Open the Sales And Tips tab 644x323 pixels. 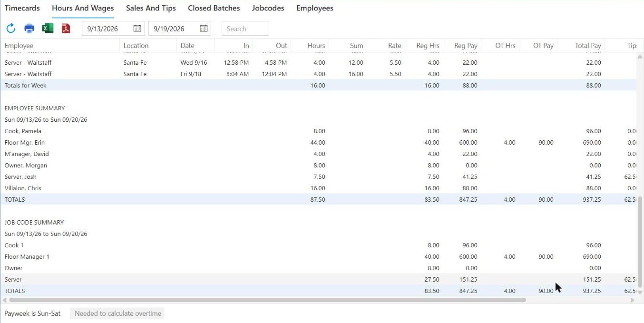tap(151, 8)
